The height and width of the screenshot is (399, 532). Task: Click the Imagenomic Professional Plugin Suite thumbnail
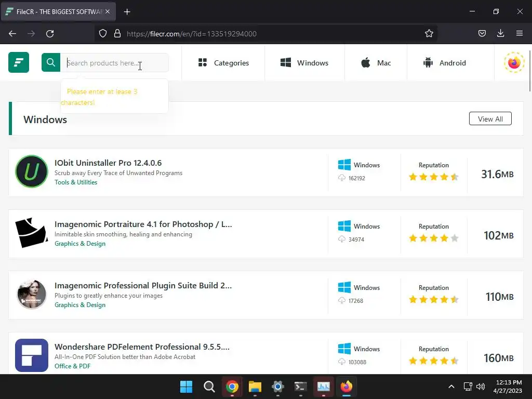click(x=32, y=294)
